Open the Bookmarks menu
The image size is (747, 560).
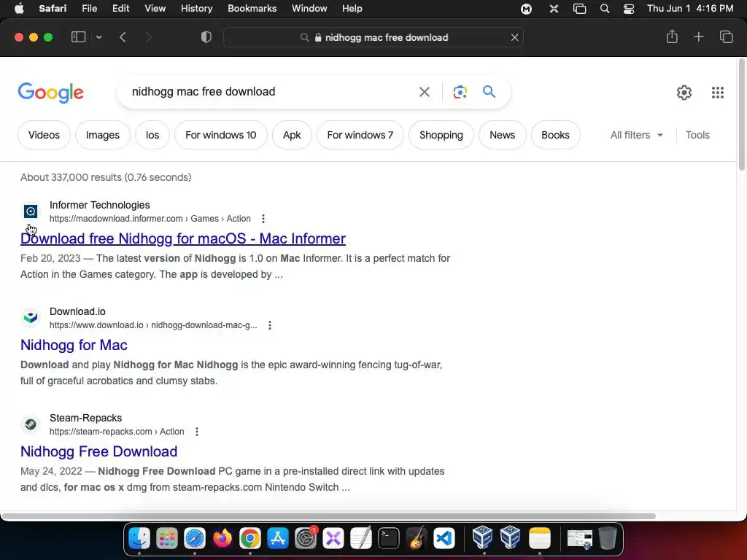tap(252, 9)
